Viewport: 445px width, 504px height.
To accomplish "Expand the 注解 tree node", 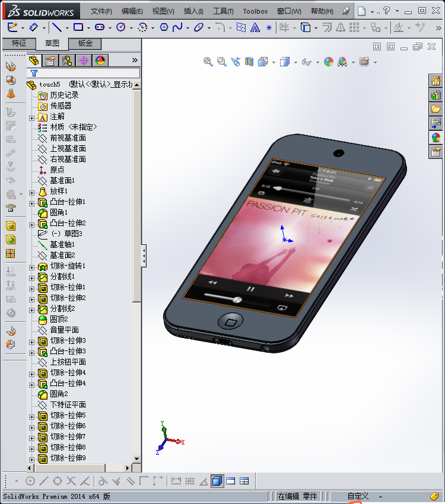I will click(x=31, y=118).
